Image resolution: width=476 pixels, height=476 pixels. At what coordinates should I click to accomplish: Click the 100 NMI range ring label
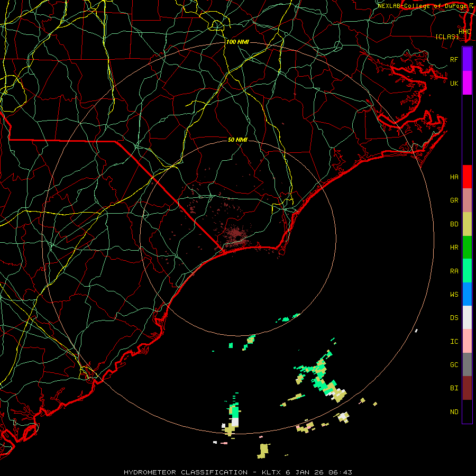tap(237, 42)
